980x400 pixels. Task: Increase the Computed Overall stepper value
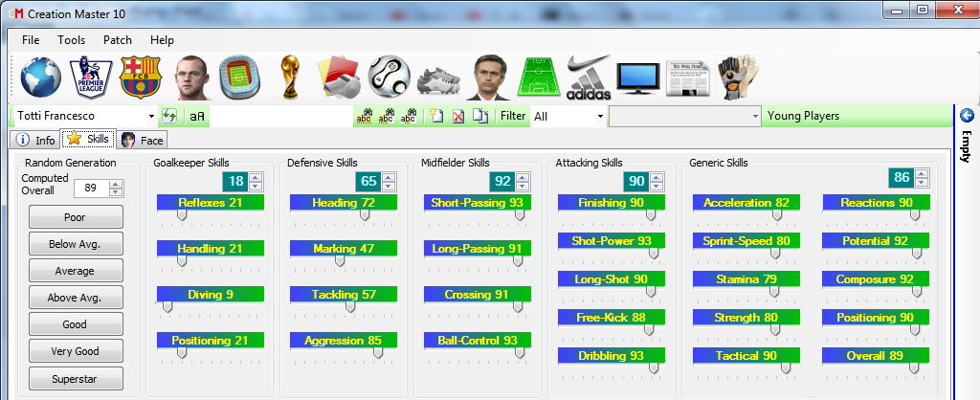[x=120, y=183]
